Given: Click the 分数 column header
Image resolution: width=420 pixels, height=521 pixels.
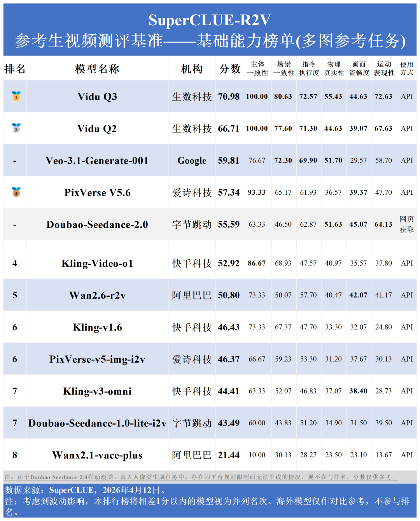Looking at the screenshot, I should [x=229, y=69].
